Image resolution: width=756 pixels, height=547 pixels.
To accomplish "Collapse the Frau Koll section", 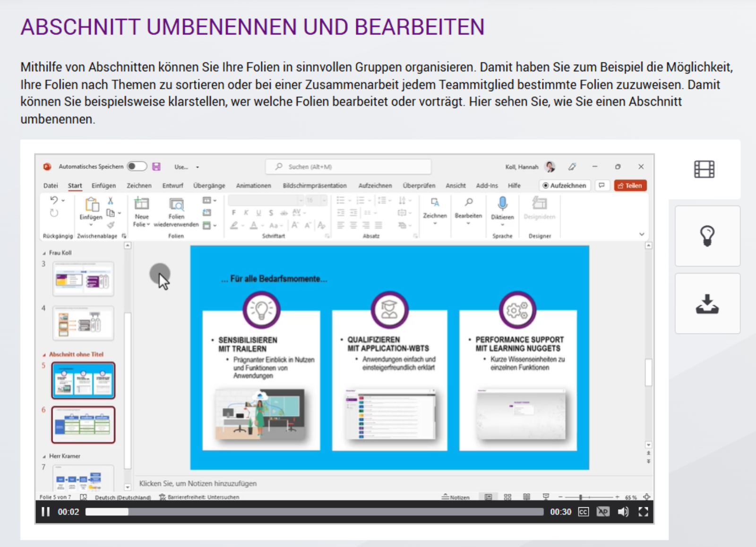I will tap(44, 253).
